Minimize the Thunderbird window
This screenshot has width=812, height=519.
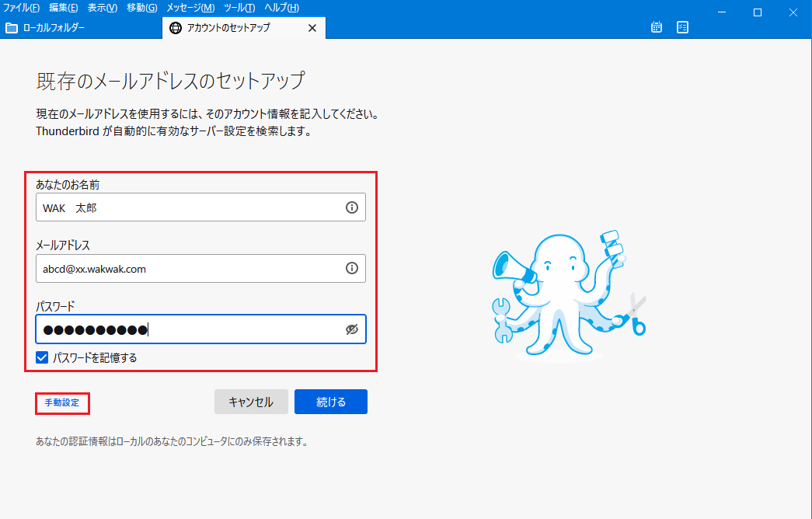point(722,12)
